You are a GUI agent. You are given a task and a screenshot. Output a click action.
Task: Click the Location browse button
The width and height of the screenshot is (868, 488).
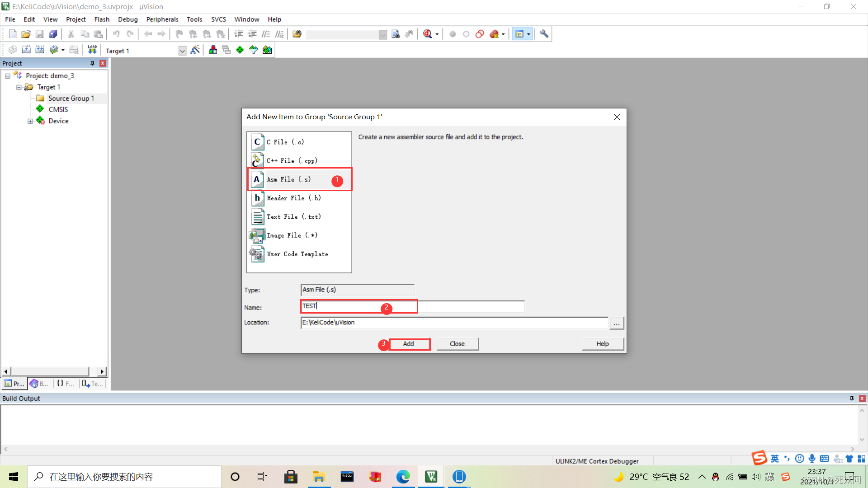pyautogui.click(x=617, y=323)
